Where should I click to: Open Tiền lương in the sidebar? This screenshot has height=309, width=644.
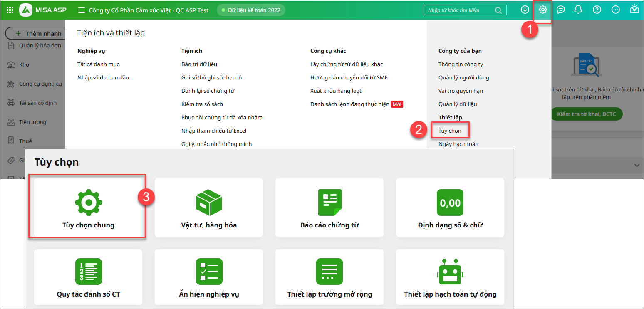point(32,122)
